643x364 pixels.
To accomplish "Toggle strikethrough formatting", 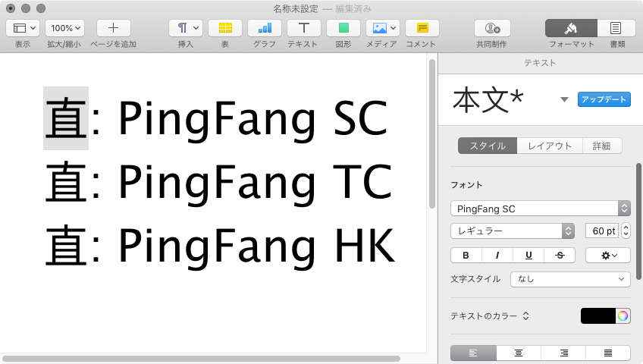I will click(x=560, y=256).
